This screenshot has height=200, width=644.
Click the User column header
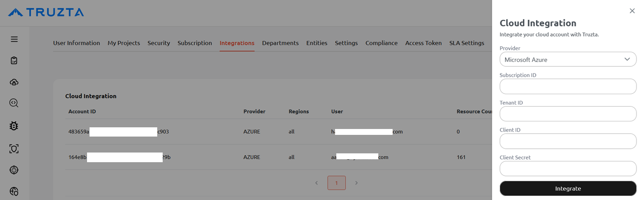pos(337,111)
